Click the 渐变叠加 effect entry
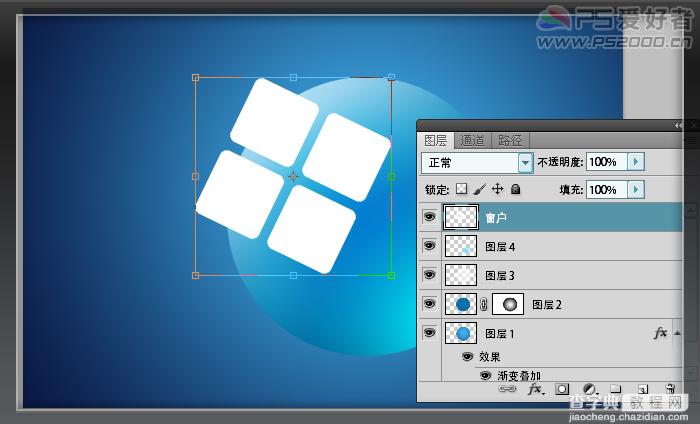Screen dimensions: 700x424 [x=519, y=376]
